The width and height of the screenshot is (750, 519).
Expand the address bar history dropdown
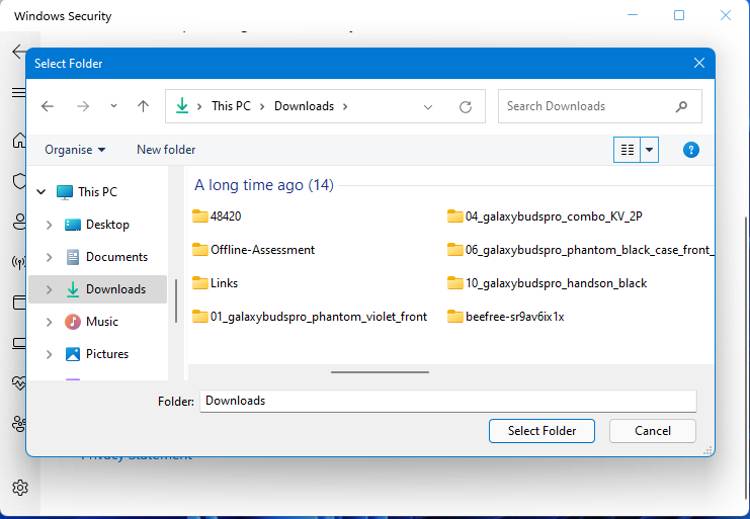coord(428,106)
